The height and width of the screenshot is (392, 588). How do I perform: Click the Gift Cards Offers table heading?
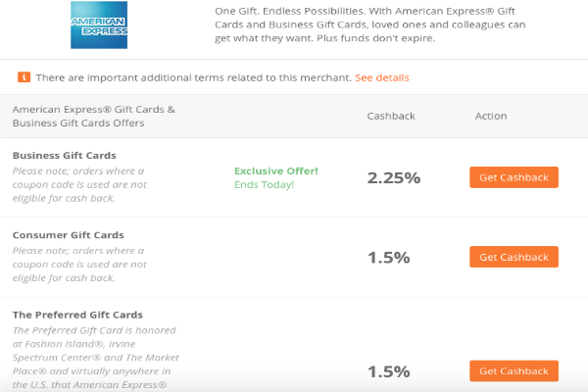[94, 117]
